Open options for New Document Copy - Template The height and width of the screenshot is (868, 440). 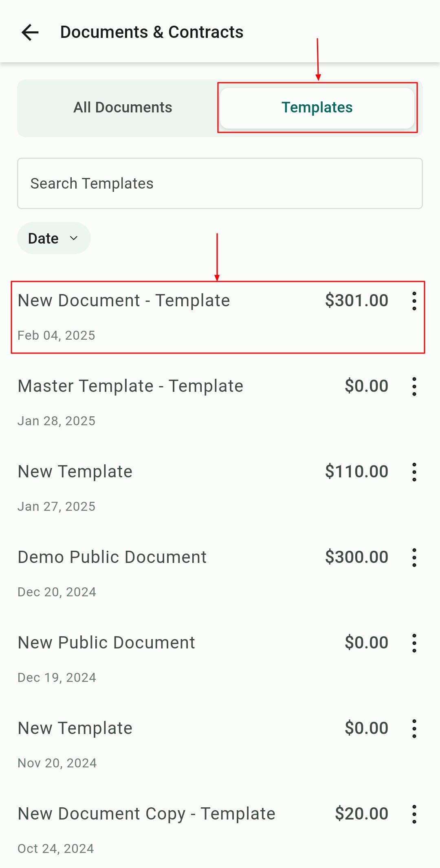point(414,814)
